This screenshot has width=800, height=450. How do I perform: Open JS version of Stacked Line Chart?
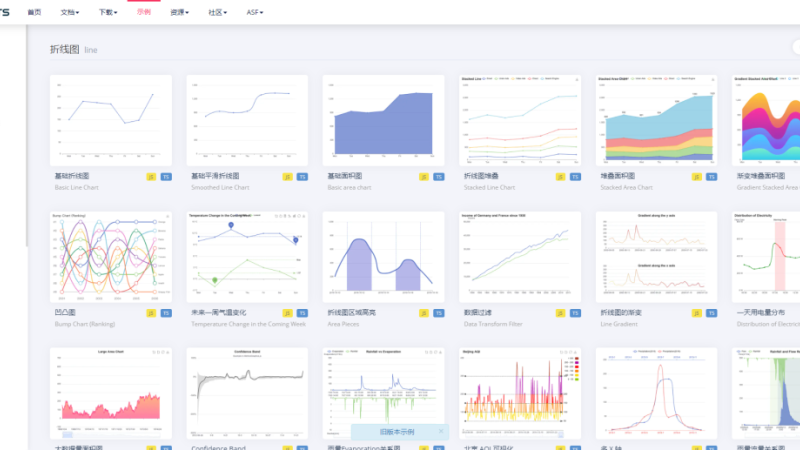pos(561,176)
